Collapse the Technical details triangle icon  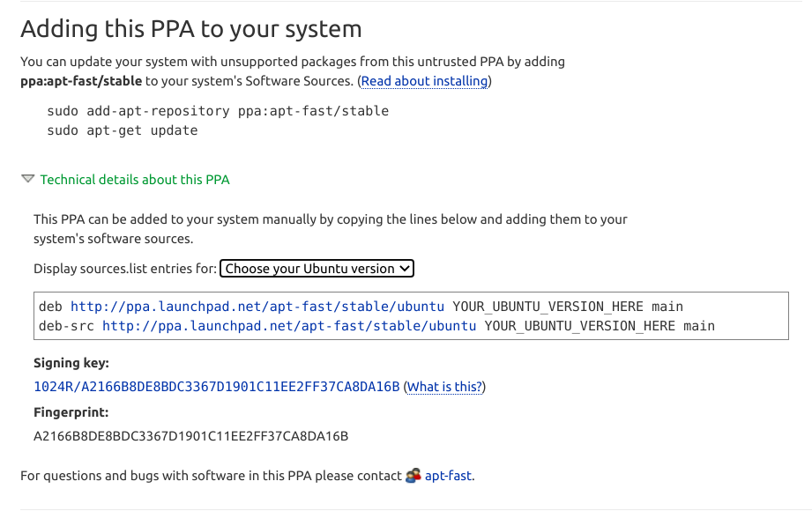[28, 179]
